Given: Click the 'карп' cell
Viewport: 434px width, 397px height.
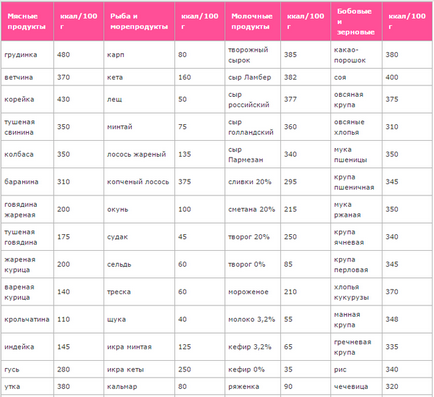Looking at the screenshot, I should pyautogui.click(x=139, y=55).
